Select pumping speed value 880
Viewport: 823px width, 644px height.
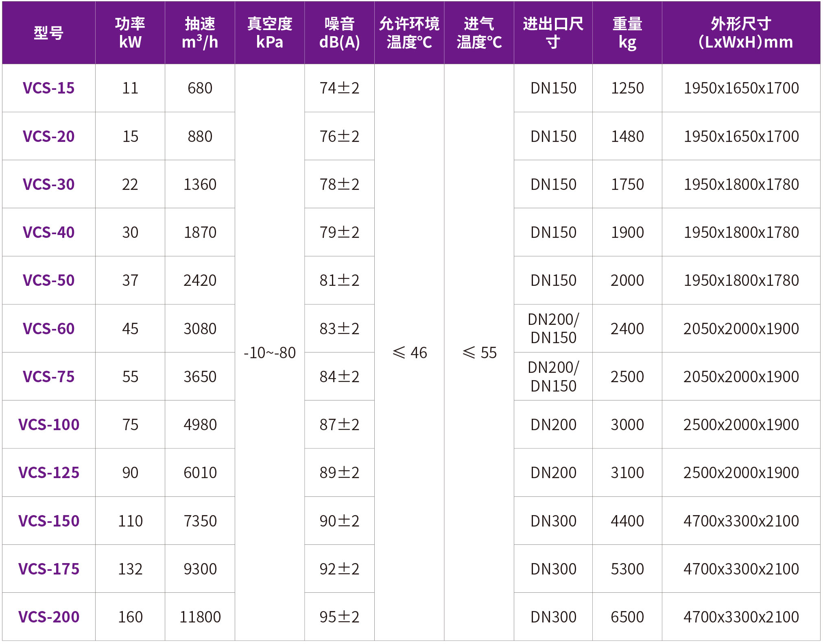pos(200,137)
